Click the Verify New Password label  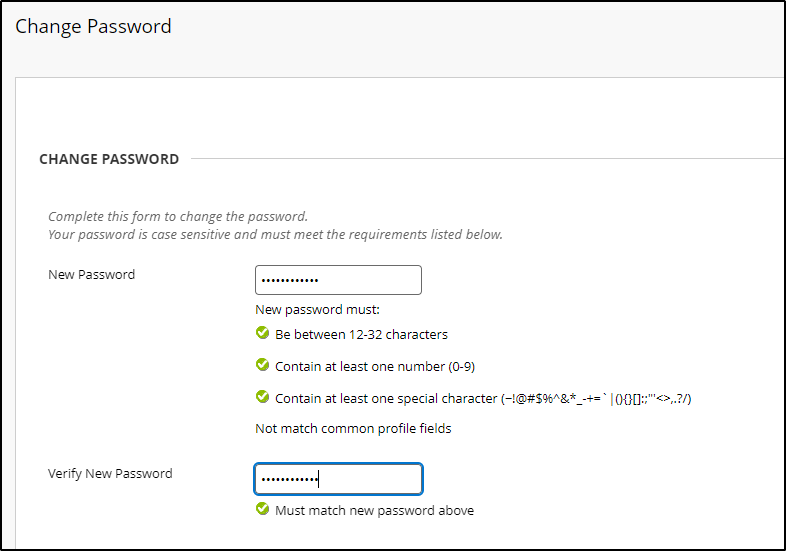[x=110, y=473]
